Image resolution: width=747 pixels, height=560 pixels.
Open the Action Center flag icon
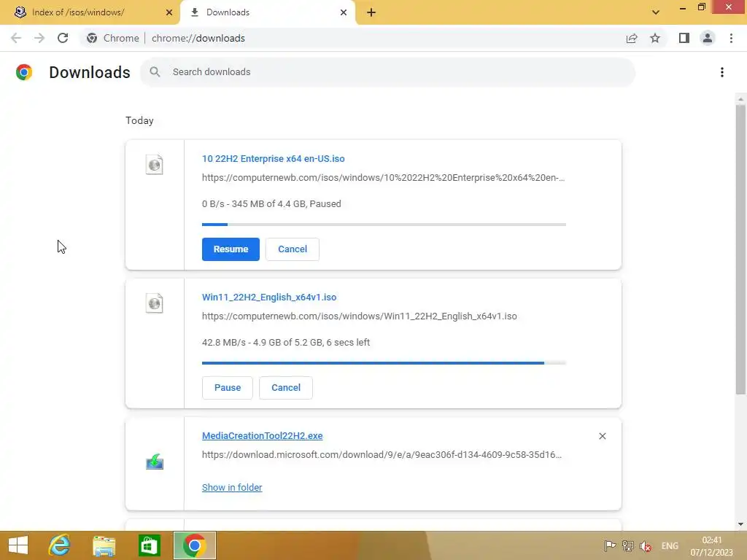click(x=609, y=545)
